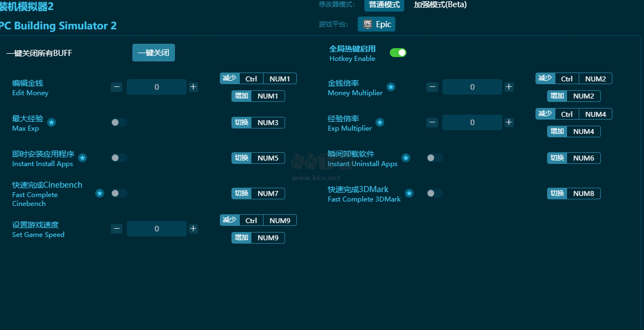Click the PC Building Simulator 2 title
The height and width of the screenshot is (330, 644).
58,25
